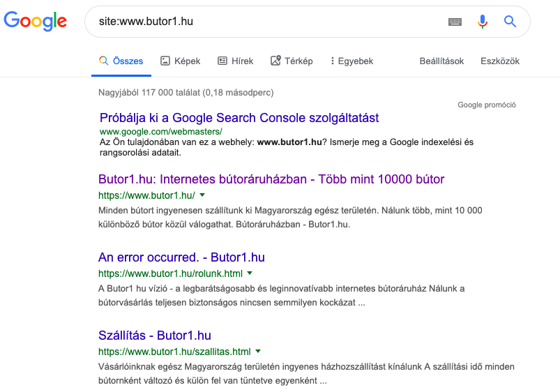Expand the arrow beside szallitas.html URL

(x=258, y=352)
